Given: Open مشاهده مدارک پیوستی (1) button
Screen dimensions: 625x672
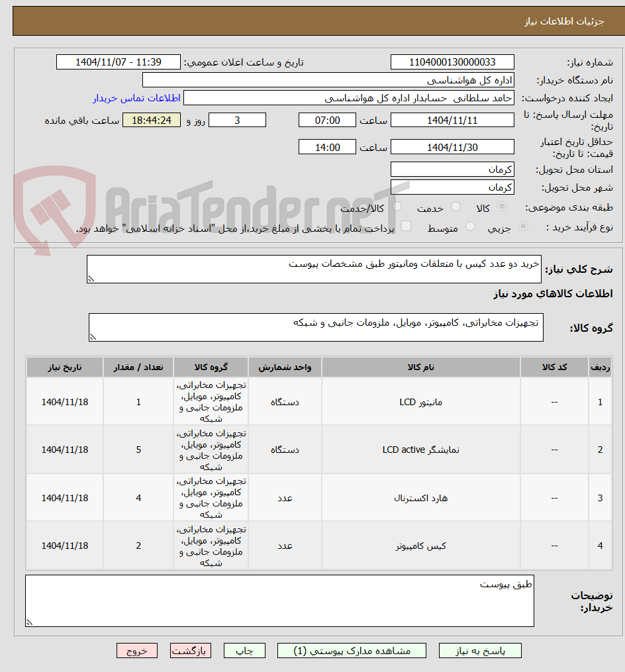Looking at the screenshot, I should point(352,651).
